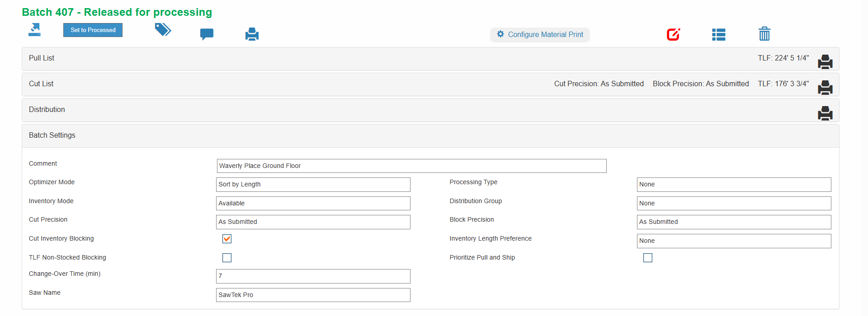The height and width of the screenshot is (316, 868).
Task: Print the Cut List
Action: (x=825, y=87)
